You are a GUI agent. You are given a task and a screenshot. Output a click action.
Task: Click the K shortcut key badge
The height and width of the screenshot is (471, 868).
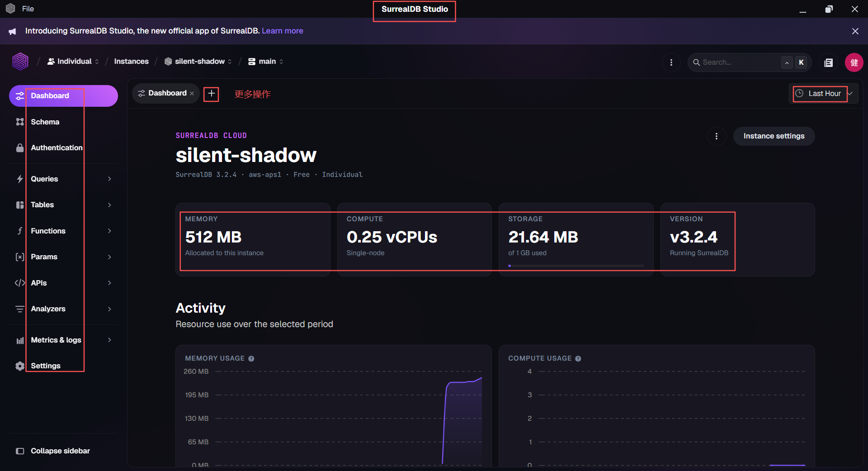coord(801,62)
